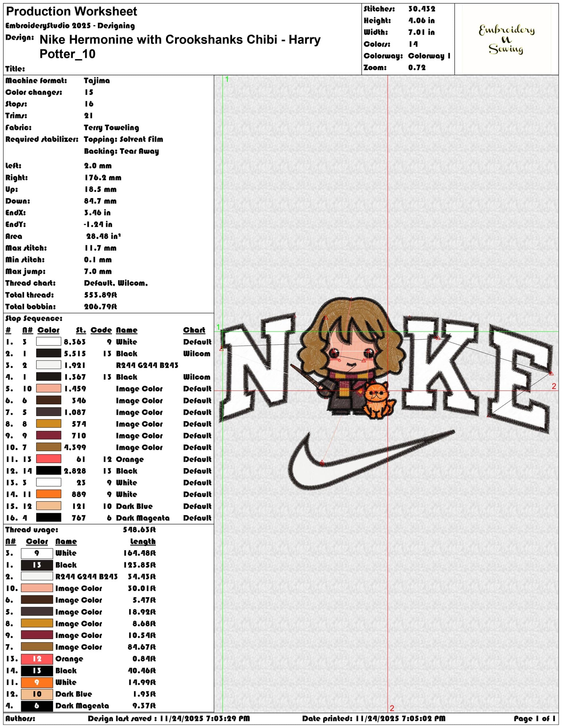Click the Area value 28.48 in²
Viewport: 562px width, 728px height.
[x=103, y=236]
